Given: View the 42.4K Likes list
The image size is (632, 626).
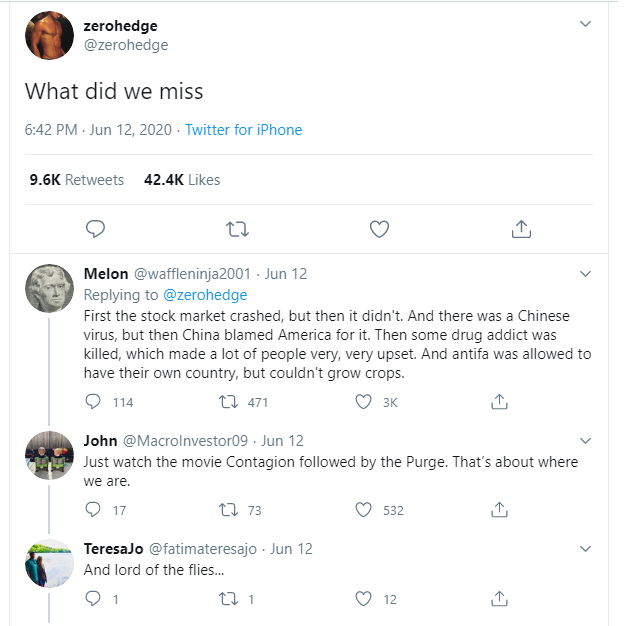Looking at the screenshot, I should point(182,180).
